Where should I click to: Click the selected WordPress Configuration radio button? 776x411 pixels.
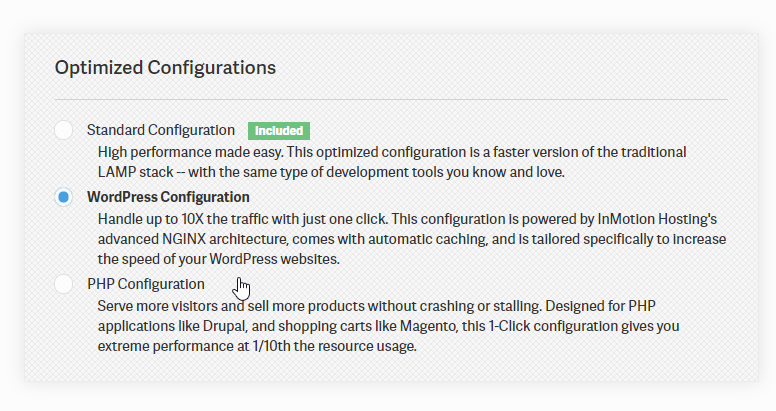click(x=64, y=197)
